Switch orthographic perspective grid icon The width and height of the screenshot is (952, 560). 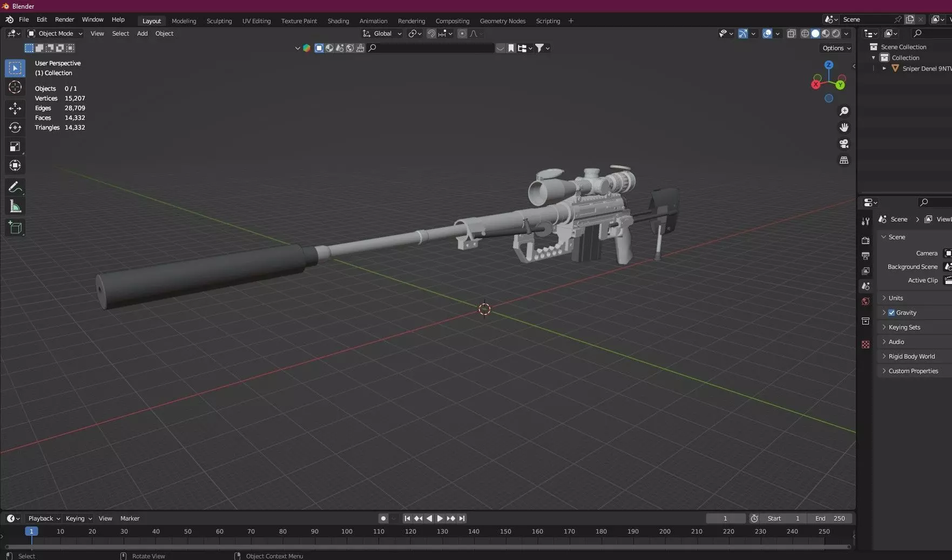tap(844, 160)
